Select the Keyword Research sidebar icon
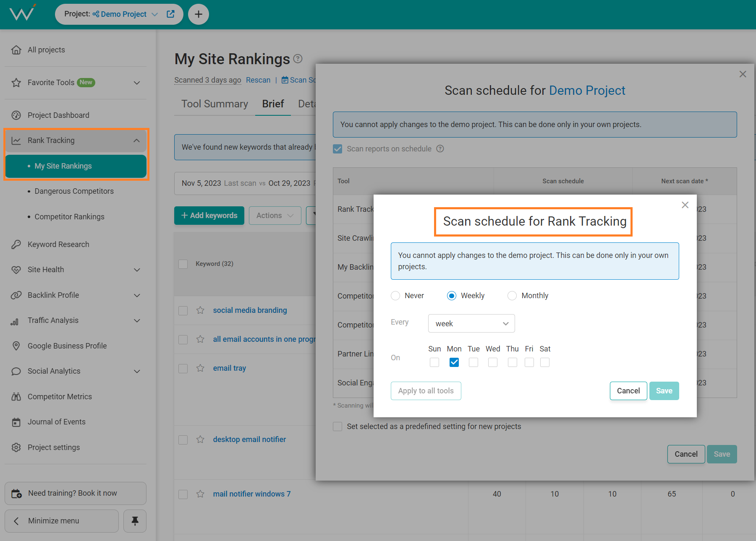 coord(16,244)
